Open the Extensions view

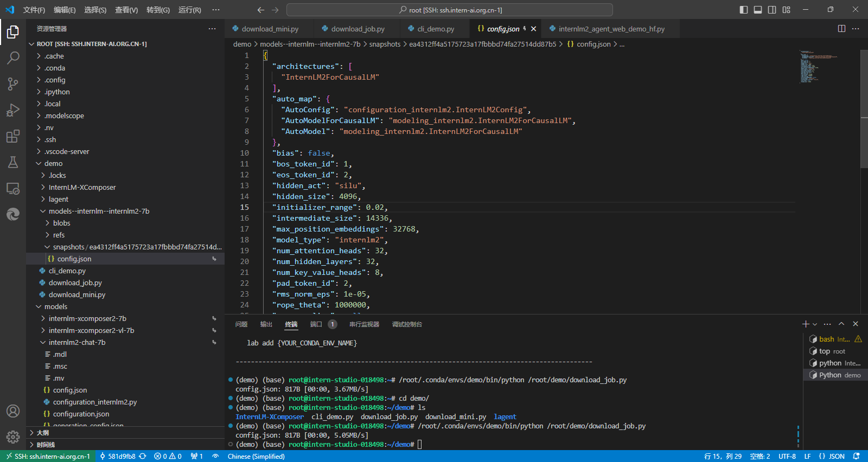tap(13, 136)
